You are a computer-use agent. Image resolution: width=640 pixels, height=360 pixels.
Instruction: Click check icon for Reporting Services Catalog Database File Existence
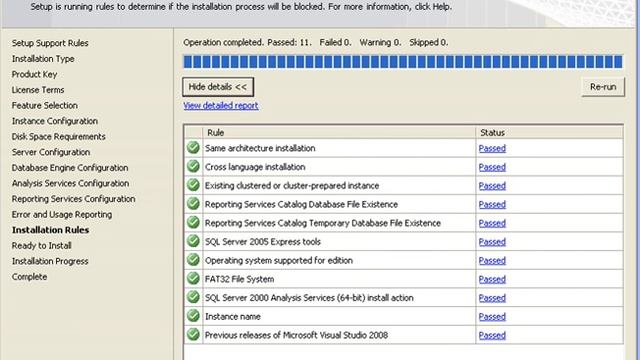click(193, 204)
